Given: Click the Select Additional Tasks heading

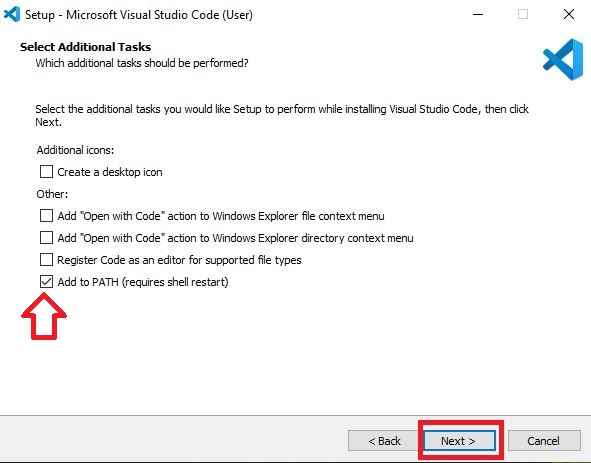Looking at the screenshot, I should pos(86,47).
